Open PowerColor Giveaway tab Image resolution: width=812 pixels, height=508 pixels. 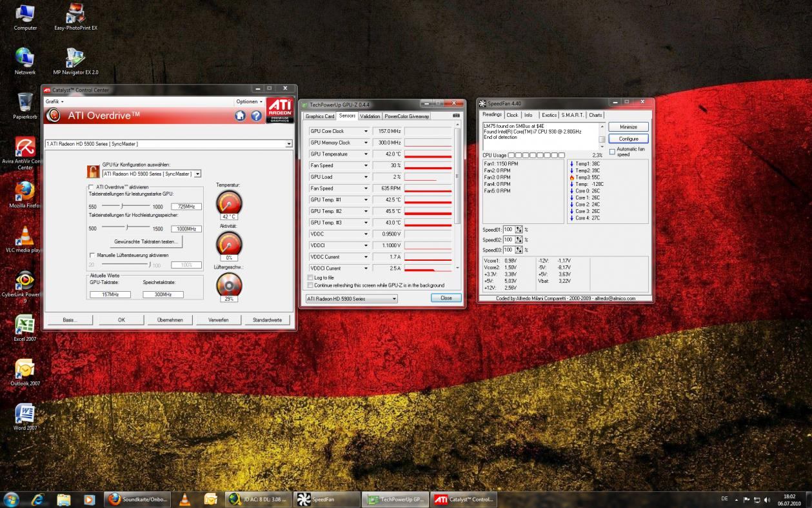coord(407,116)
